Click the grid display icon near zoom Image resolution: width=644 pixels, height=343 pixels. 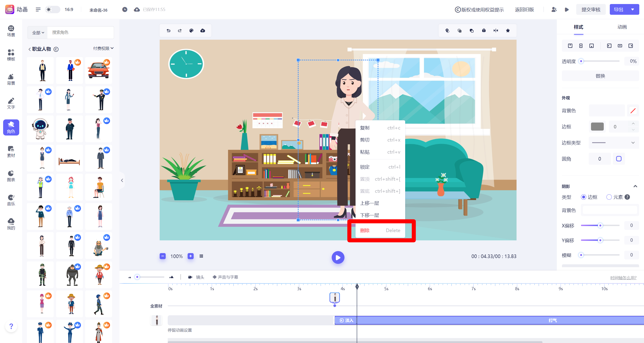tap(201, 256)
